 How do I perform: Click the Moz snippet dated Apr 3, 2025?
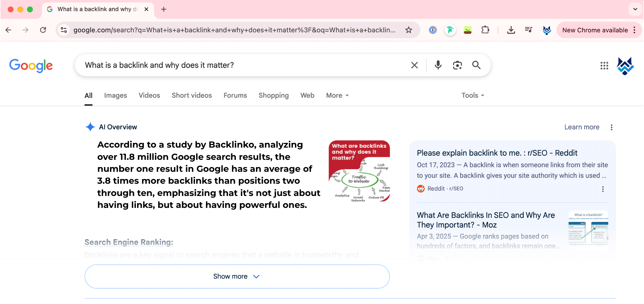pos(488,241)
